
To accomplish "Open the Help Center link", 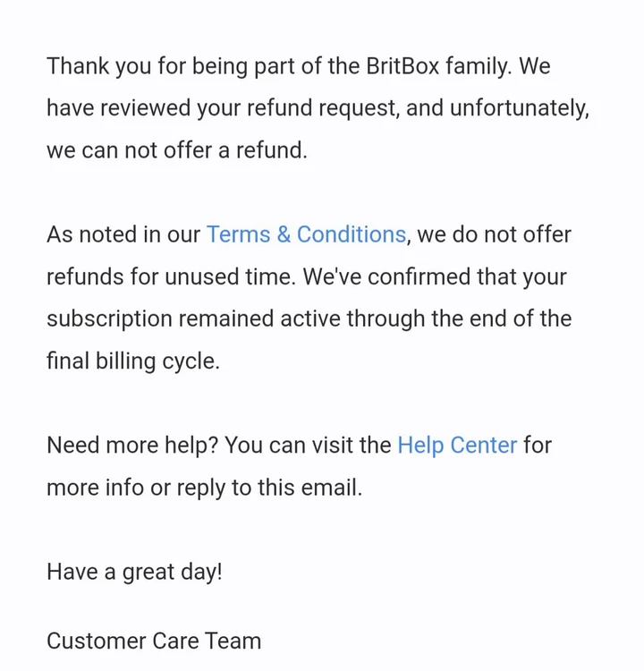I will pos(456,446).
